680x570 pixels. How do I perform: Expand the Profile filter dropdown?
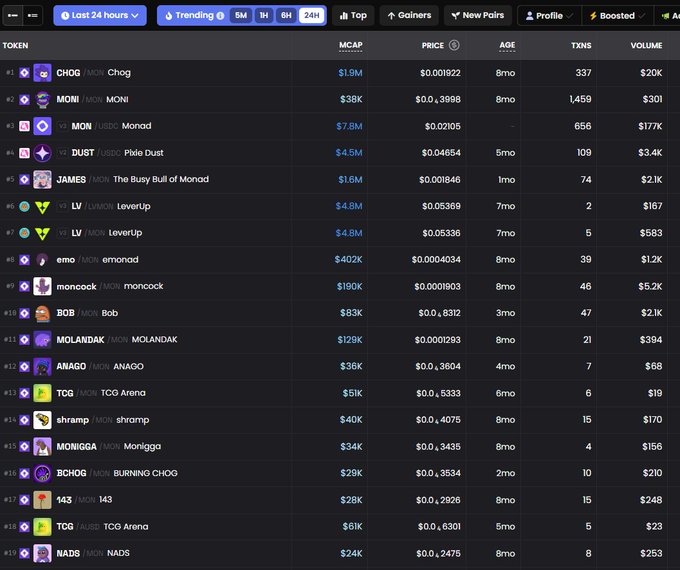click(549, 16)
